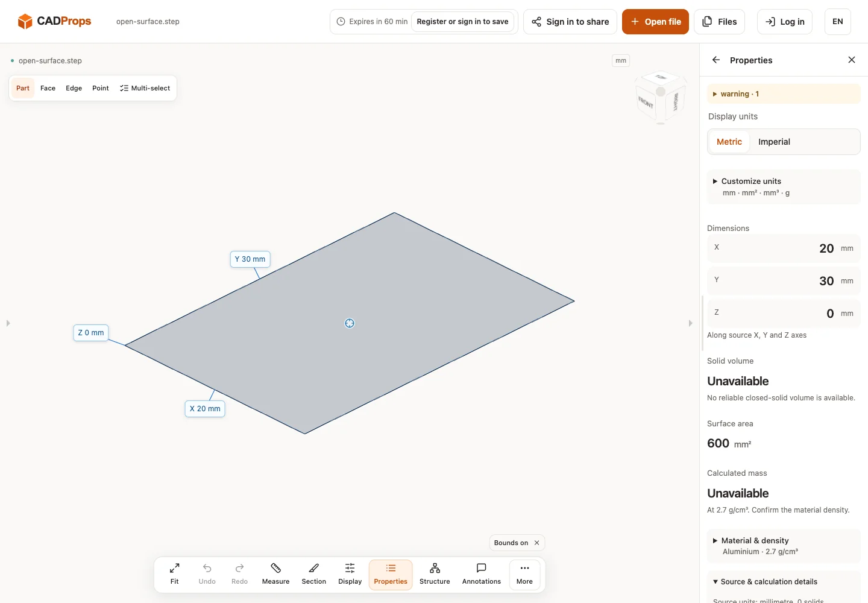Collapse Source & calculation details

coord(765,582)
